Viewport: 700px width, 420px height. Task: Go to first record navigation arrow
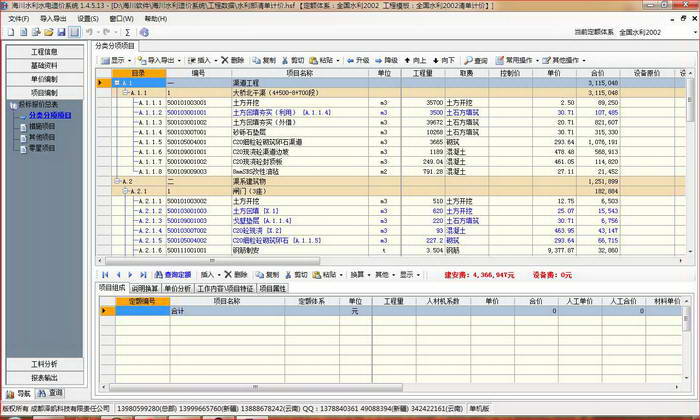click(105, 275)
